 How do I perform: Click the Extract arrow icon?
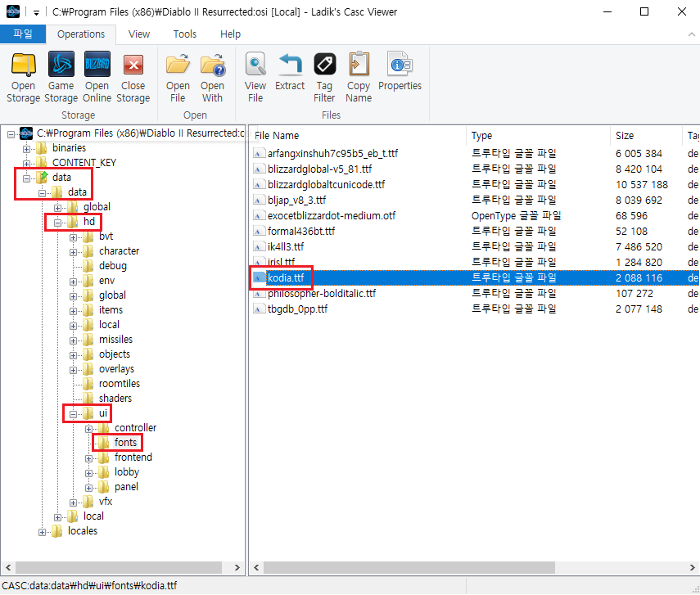(290, 65)
